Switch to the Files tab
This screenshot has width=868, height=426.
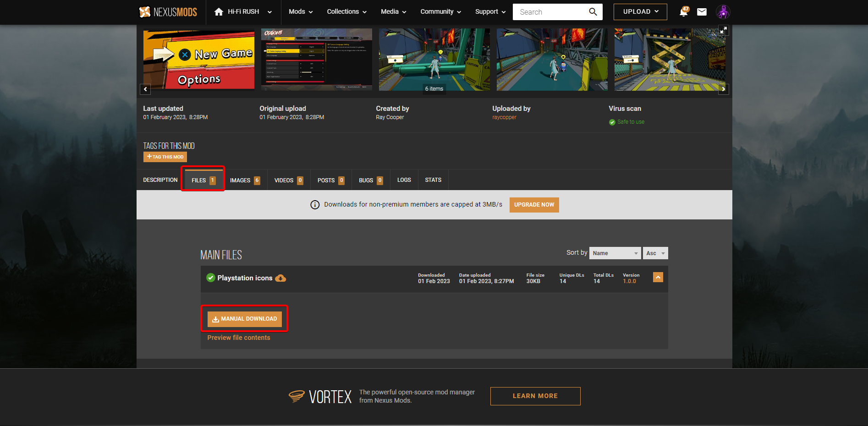click(x=203, y=180)
